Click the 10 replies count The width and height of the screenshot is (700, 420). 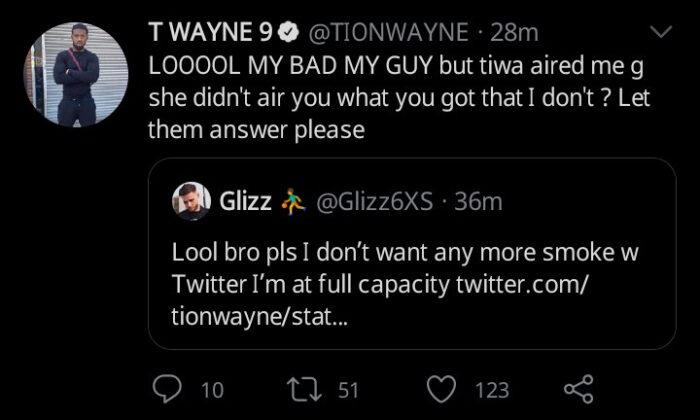tap(212, 389)
